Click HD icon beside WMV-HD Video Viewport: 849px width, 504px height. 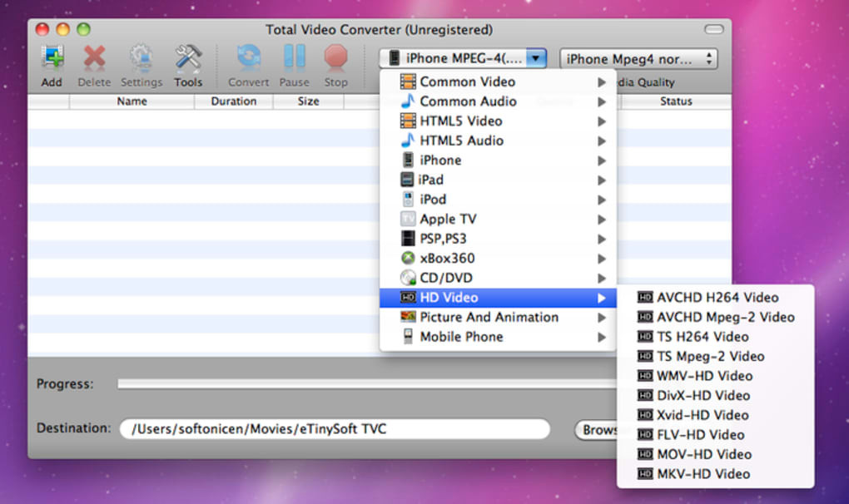tap(645, 376)
